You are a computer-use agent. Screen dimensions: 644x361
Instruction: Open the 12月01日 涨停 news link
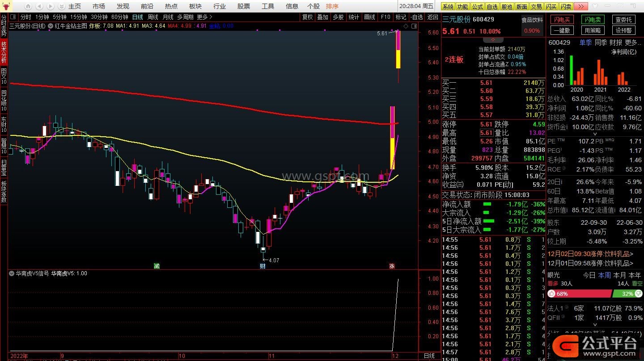pos(590,263)
